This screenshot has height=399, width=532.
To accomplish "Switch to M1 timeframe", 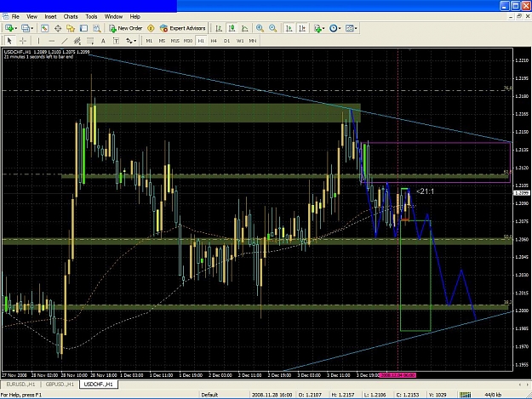I will pyautogui.click(x=149, y=41).
